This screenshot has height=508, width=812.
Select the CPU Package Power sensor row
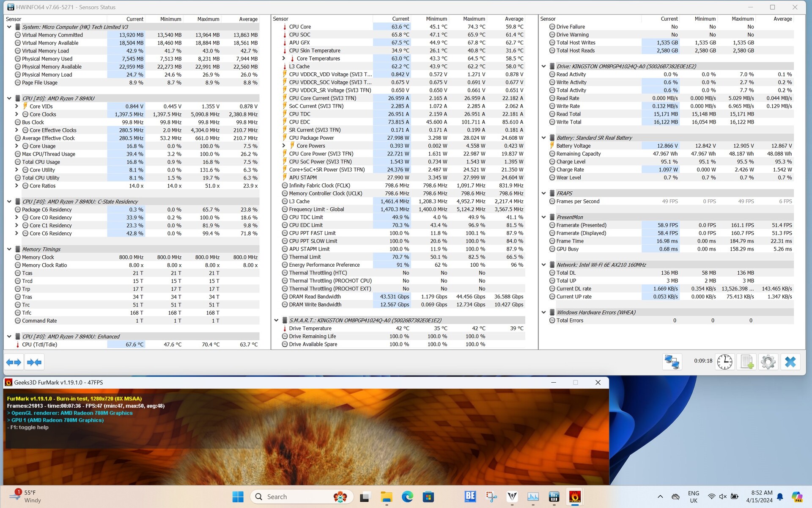click(311, 138)
